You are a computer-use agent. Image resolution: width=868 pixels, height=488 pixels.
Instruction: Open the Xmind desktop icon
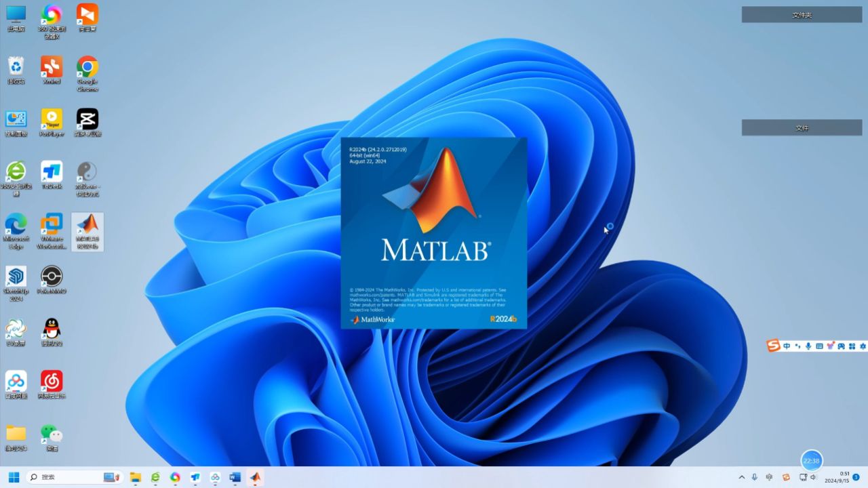click(52, 68)
